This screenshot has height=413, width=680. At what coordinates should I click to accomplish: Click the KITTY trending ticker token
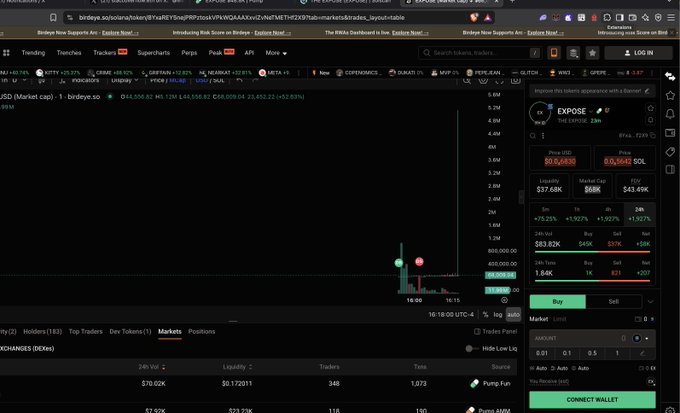[x=59, y=72]
